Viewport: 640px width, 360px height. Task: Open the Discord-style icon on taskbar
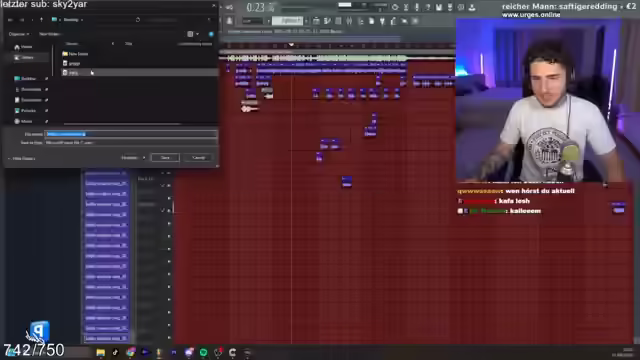[x=189, y=352]
